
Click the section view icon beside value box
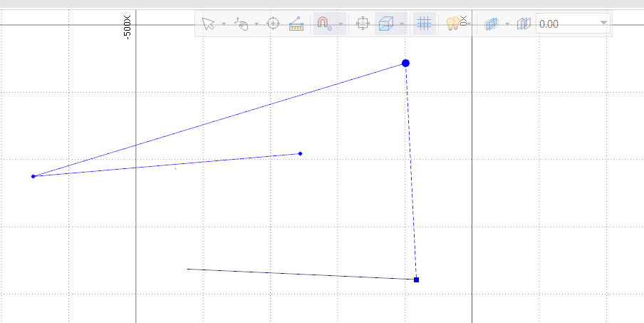pyautogui.click(x=524, y=24)
